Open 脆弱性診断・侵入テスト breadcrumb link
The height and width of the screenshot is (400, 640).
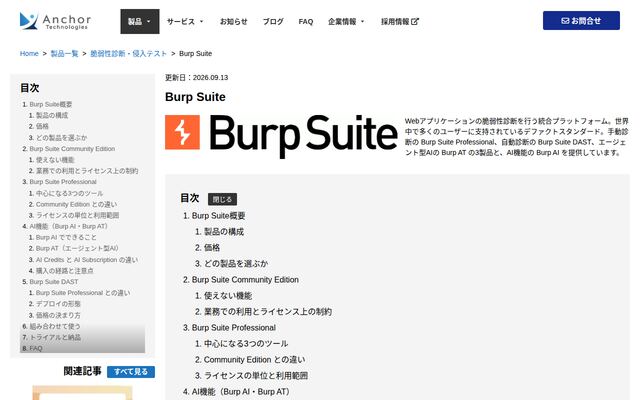pyautogui.click(x=128, y=53)
